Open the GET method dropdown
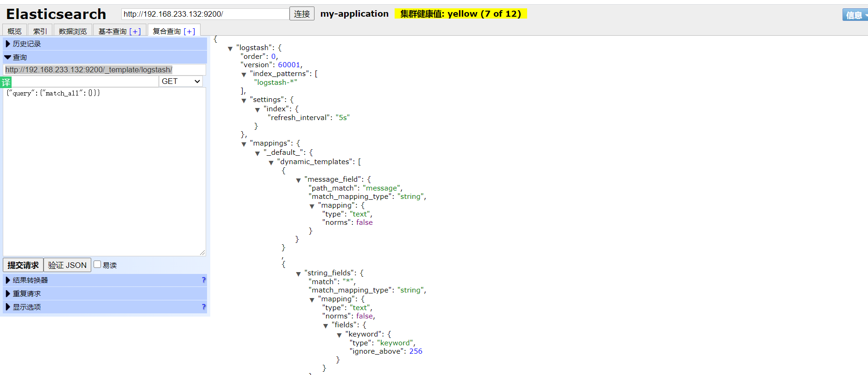 point(181,81)
